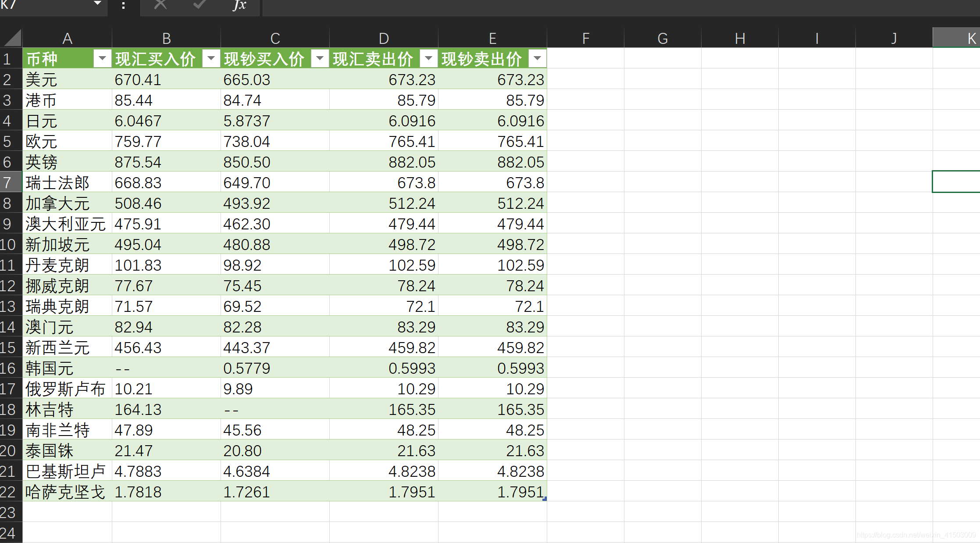
Task: Open the 币种 column filter dropdown
Action: 102,58
